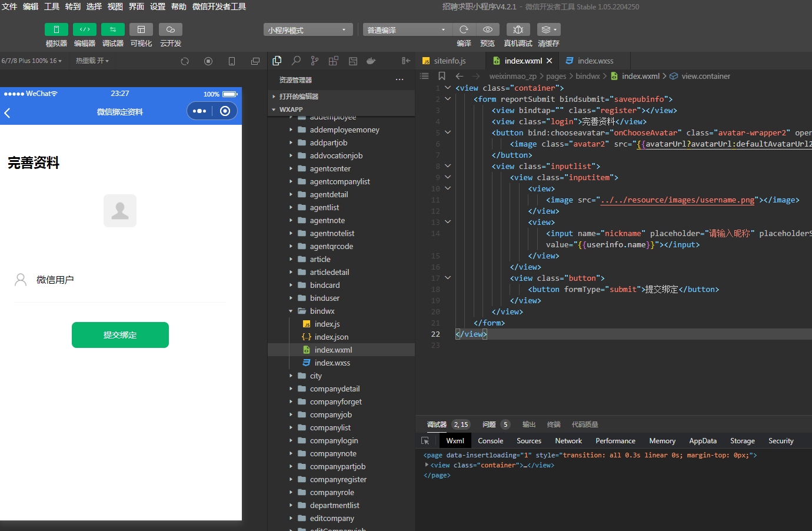Switch to index.wxss editor tab
The image size is (812, 531).
[594, 61]
